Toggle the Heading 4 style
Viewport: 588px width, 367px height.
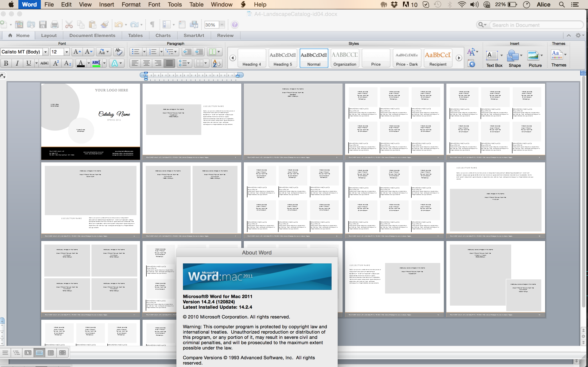coord(252,58)
